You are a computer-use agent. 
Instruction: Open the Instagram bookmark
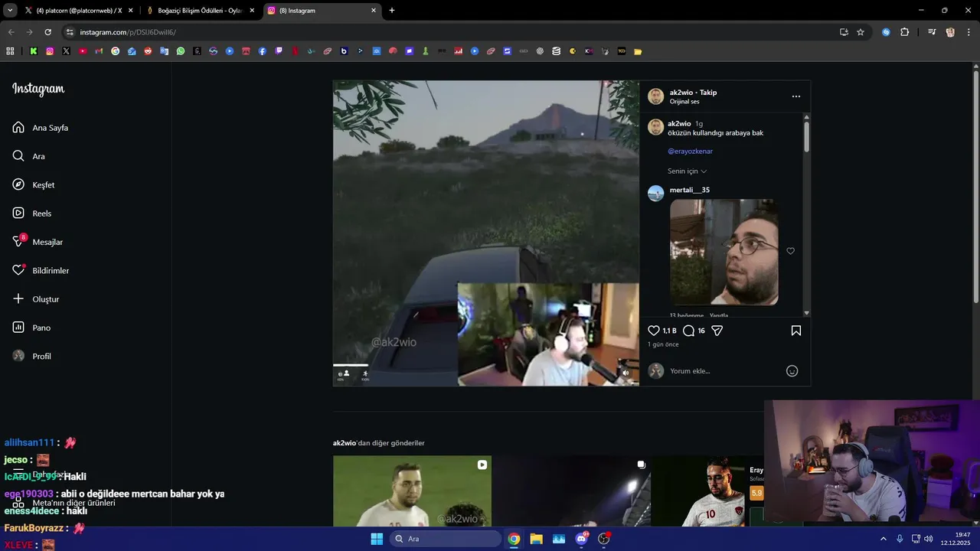pos(50,51)
